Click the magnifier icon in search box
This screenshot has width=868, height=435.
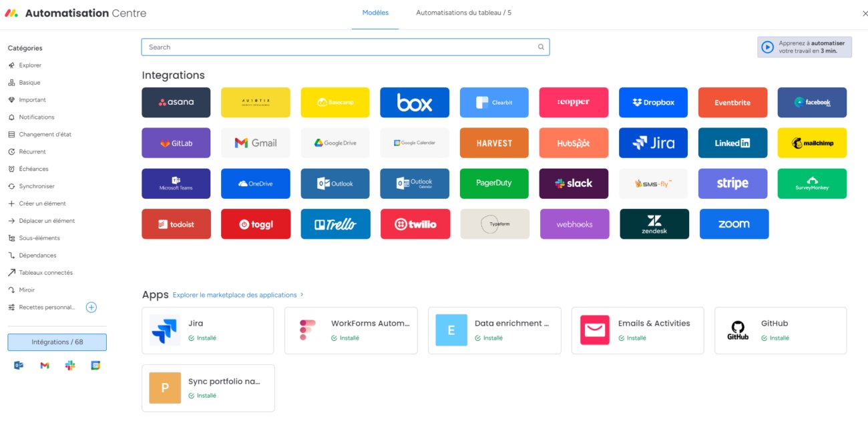(541, 47)
